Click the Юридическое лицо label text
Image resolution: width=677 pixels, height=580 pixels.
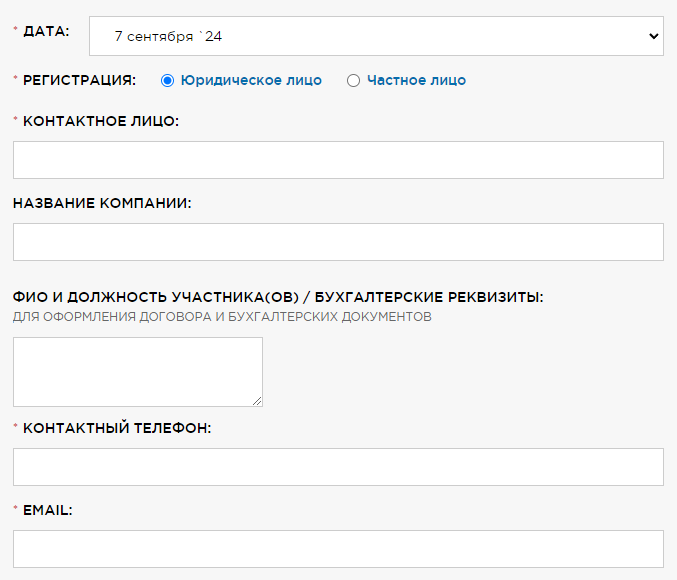click(251, 80)
